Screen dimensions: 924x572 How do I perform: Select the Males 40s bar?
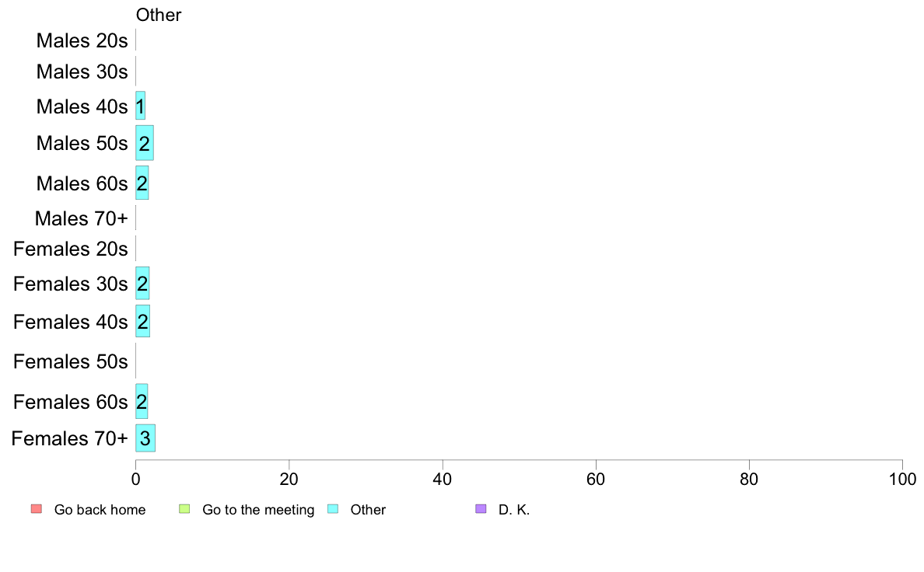pyautogui.click(x=140, y=106)
